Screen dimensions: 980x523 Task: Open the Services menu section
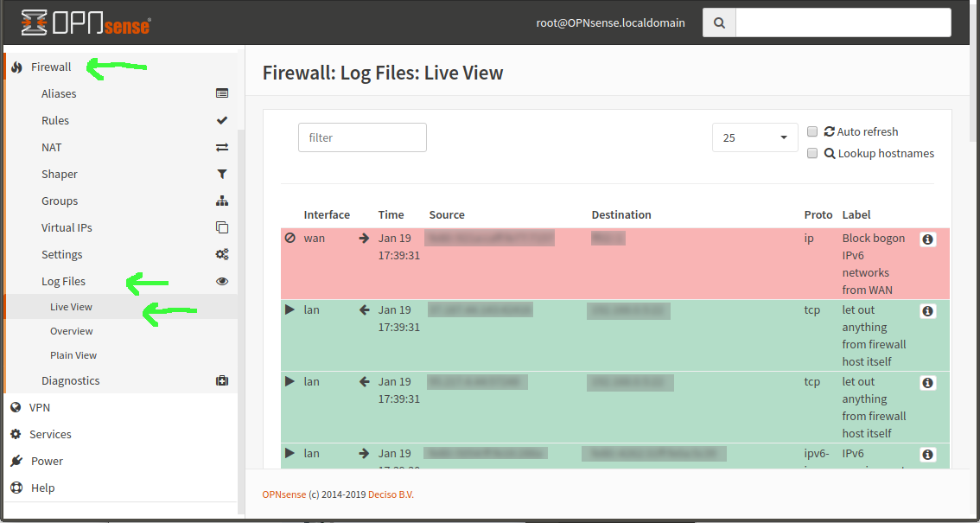tap(50, 434)
